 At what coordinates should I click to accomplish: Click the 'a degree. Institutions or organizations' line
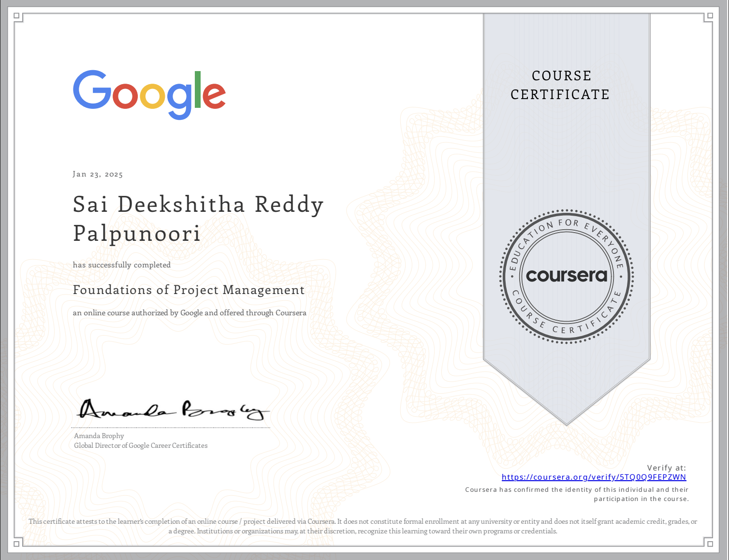pos(363,531)
